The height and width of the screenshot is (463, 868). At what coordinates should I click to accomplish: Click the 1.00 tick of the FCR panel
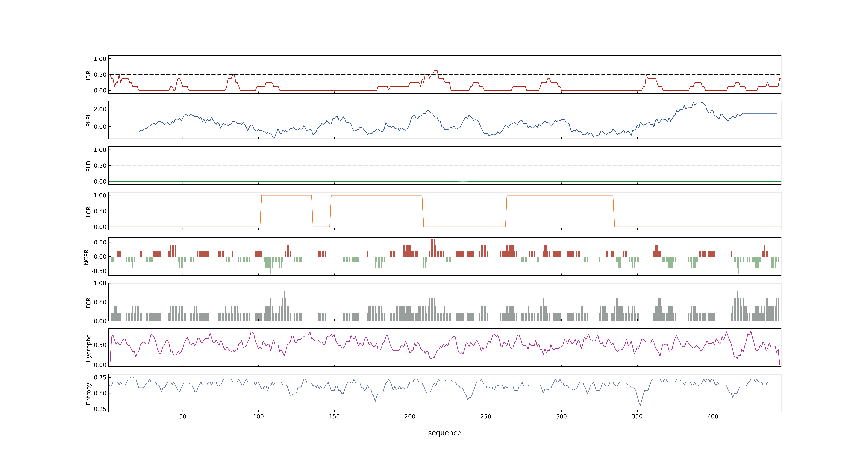point(100,283)
